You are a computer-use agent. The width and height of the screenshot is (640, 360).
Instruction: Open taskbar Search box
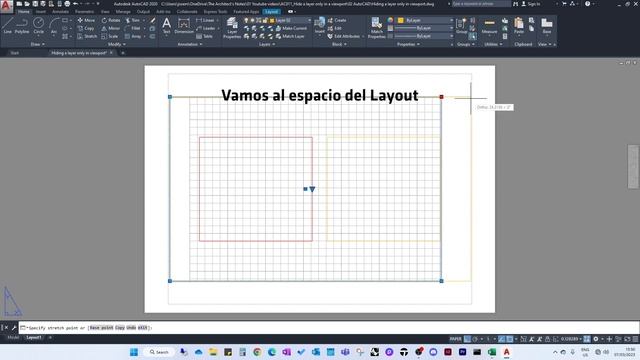(159, 352)
